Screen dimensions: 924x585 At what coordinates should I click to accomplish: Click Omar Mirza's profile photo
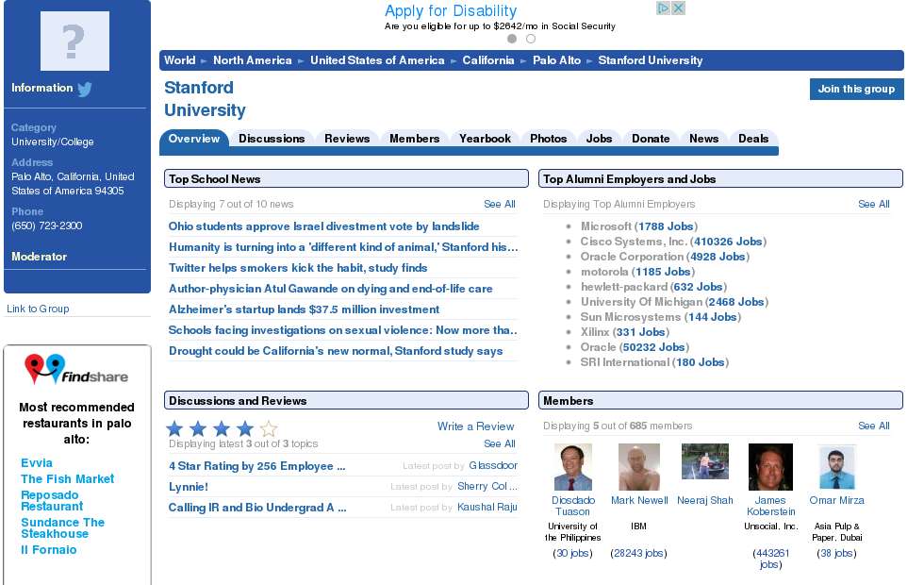[837, 467]
